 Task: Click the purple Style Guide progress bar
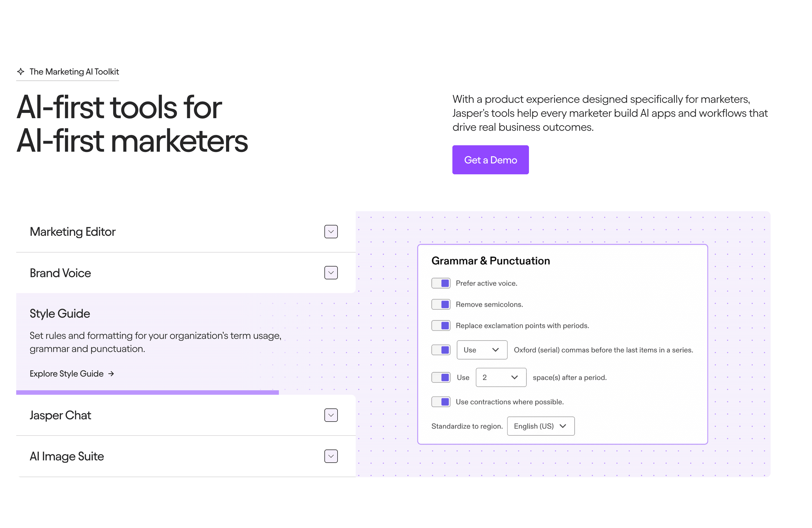(147, 393)
